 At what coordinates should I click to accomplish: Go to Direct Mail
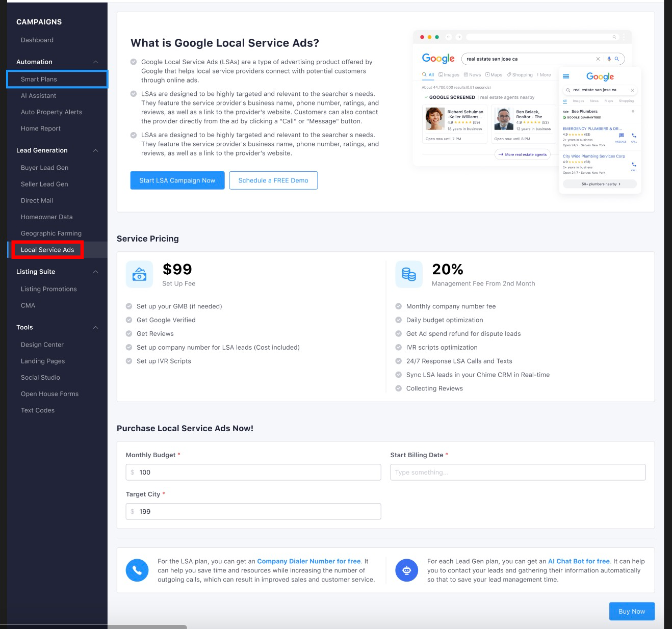pyautogui.click(x=37, y=200)
